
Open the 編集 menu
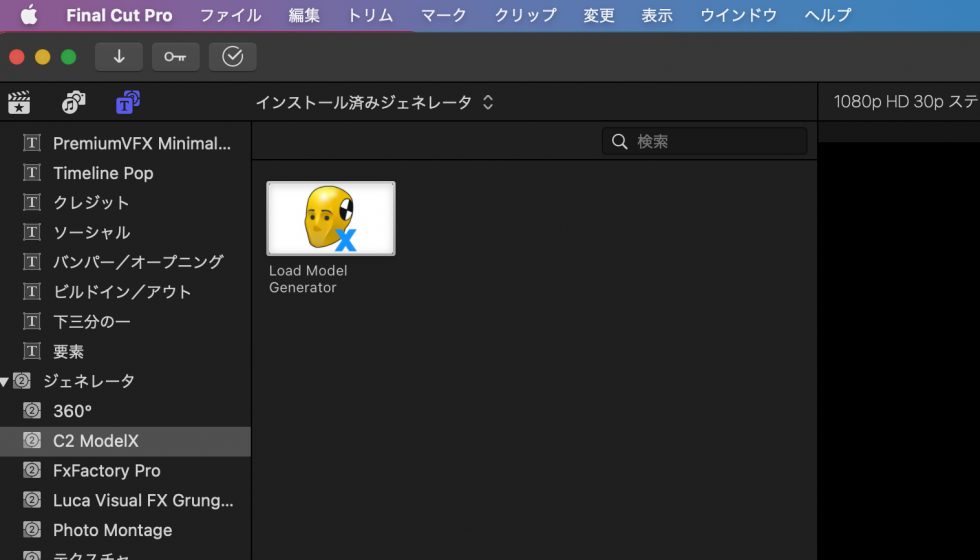point(304,15)
